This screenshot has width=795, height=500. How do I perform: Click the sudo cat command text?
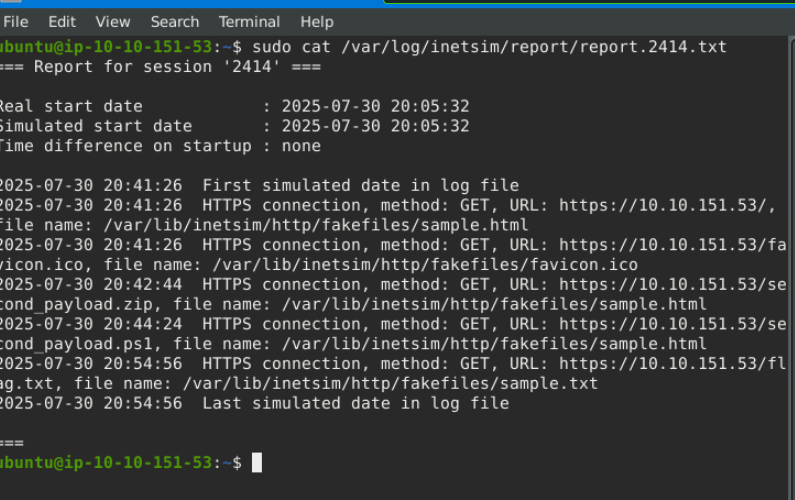tap(489, 47)
